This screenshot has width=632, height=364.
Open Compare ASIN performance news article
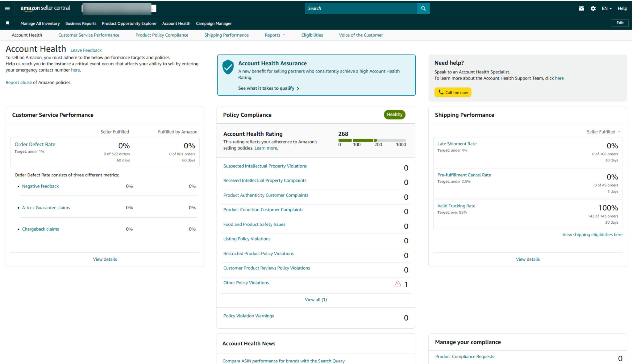(x=283, y=361)
